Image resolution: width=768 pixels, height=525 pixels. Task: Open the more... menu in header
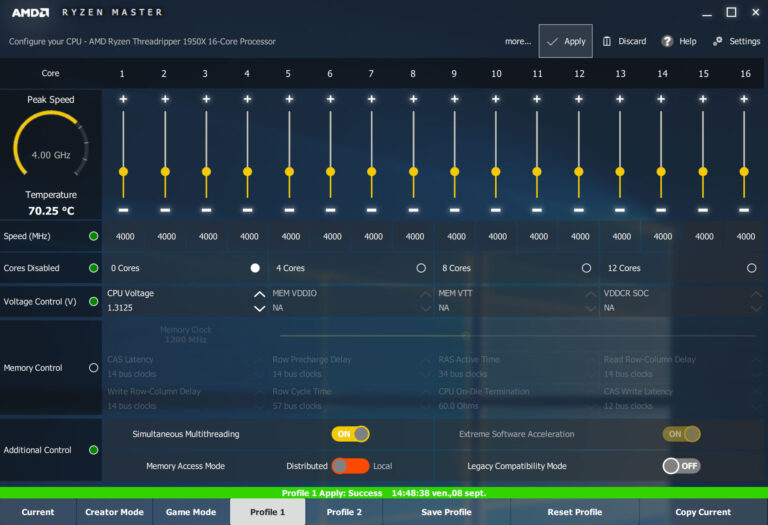click(518, 41)
